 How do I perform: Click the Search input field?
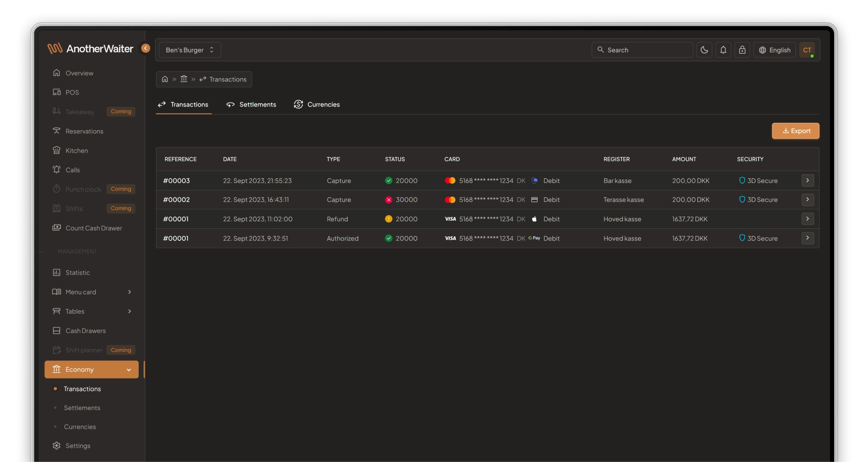[642, 50]
